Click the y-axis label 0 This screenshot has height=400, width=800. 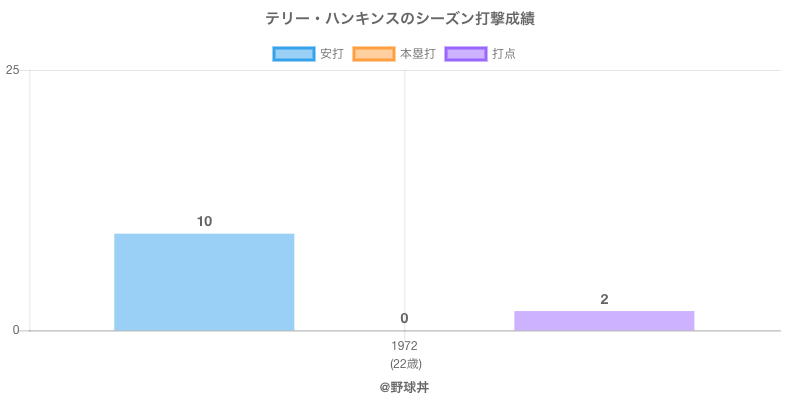click(16, 330)
